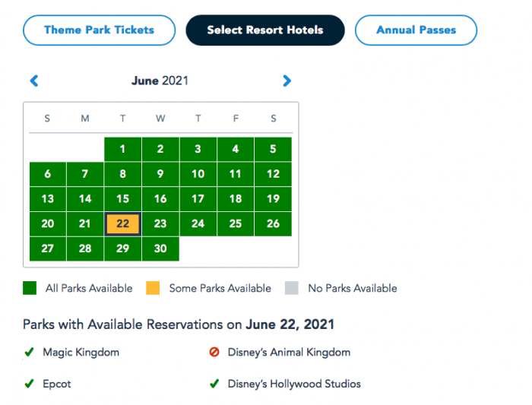
Task: Choose June 30 calendar date
Action: (x=160, y=249)
